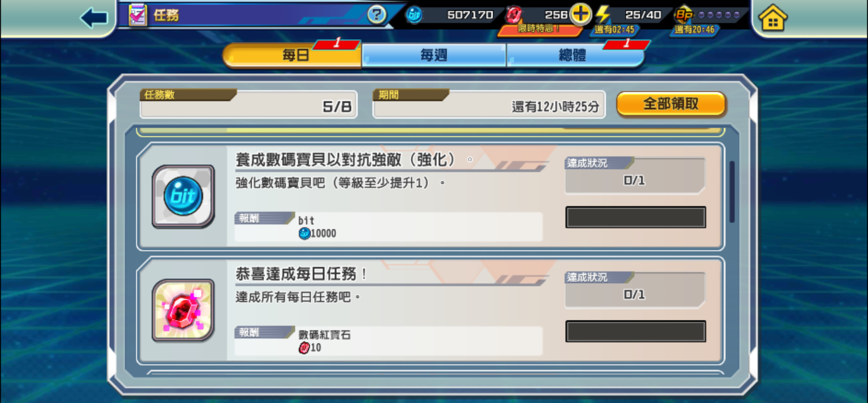
Task: Click the 全部領取 claim all button
Action: tap(671, 104)
